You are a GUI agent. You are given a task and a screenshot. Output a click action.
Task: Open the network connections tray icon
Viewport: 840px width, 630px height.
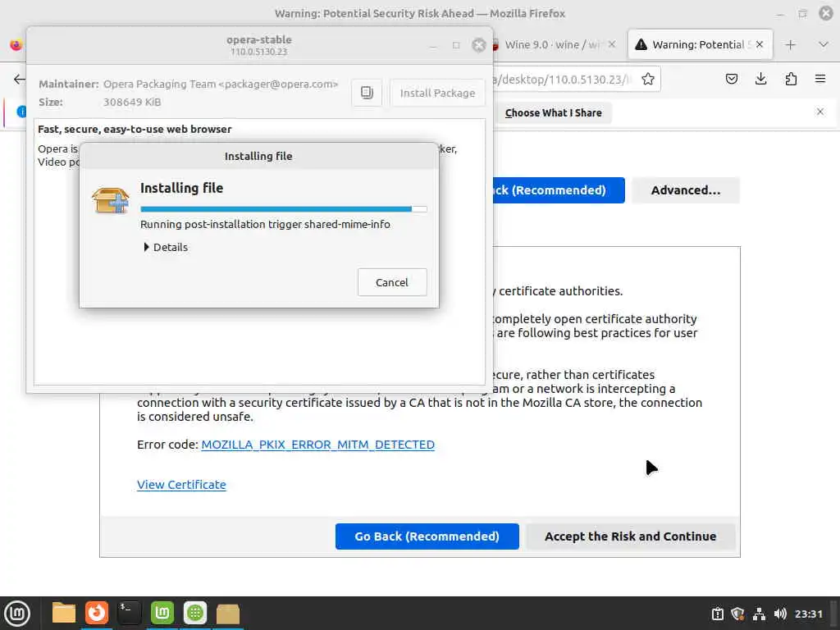tap(759, 614)
